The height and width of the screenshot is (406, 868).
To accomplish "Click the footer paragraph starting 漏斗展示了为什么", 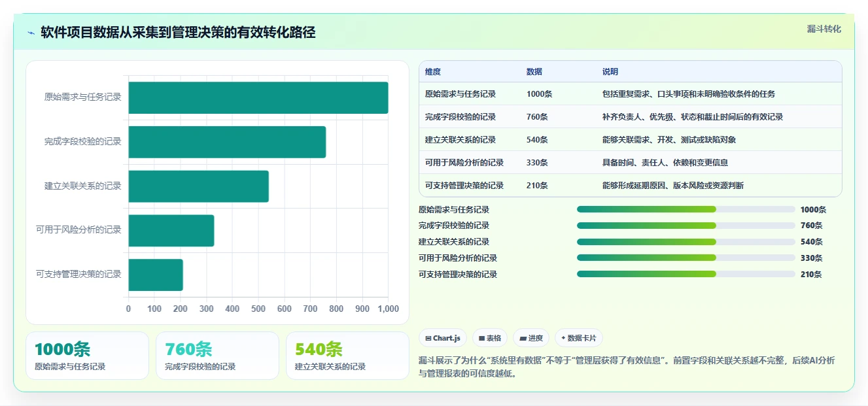I will tap(627, 367).
